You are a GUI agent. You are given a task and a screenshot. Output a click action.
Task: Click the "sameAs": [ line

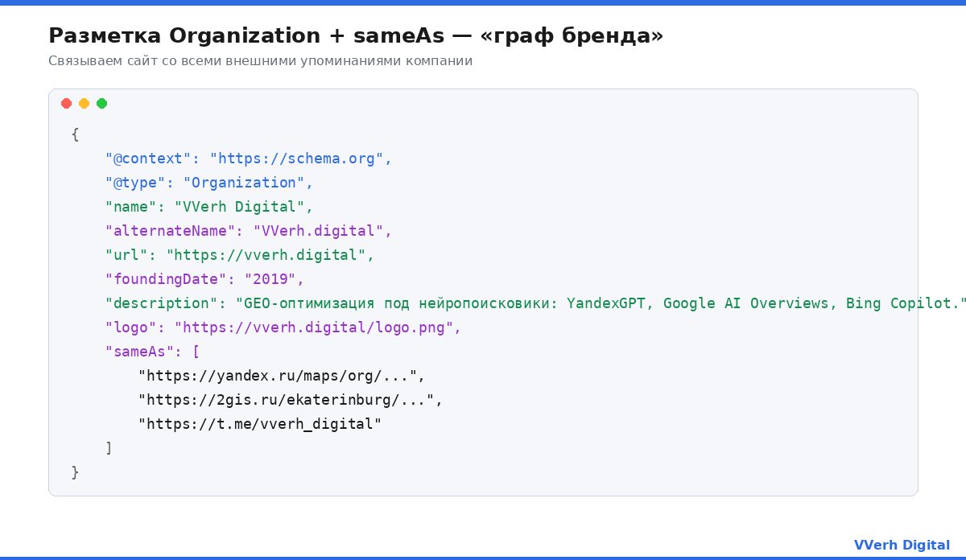click(x=152, y=352)
